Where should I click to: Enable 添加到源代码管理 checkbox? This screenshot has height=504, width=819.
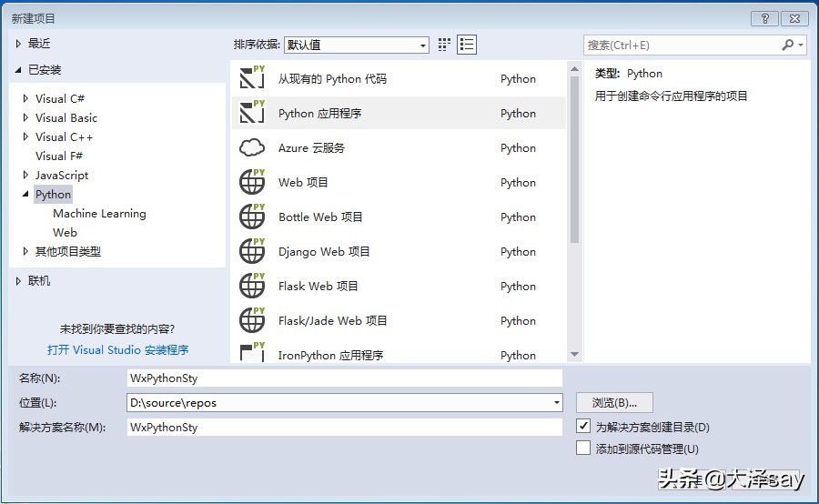click(x=583, y=448)
